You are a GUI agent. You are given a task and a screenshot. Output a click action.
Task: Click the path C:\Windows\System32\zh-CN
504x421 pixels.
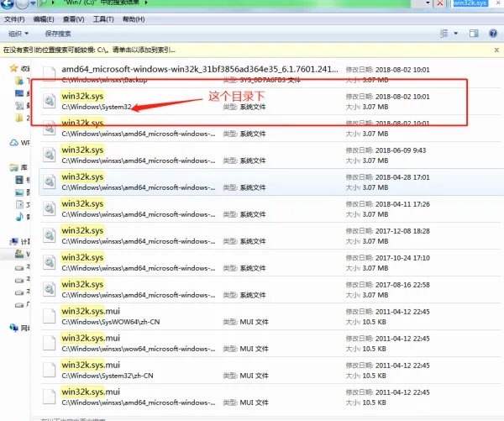click(108, 376)
